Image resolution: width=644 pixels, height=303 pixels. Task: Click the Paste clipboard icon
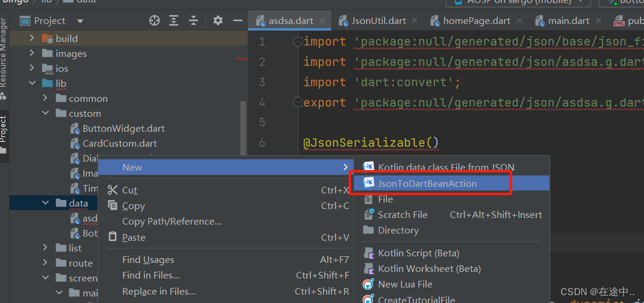pyautogui.click(x=113, y=237)
